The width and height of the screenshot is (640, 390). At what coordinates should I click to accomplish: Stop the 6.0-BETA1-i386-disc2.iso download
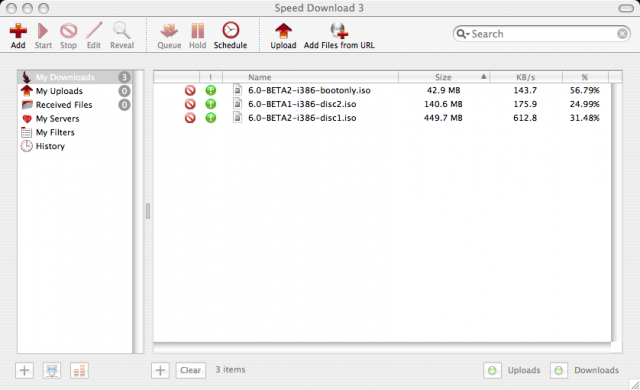pyautogui.click(x=190, y=104)
